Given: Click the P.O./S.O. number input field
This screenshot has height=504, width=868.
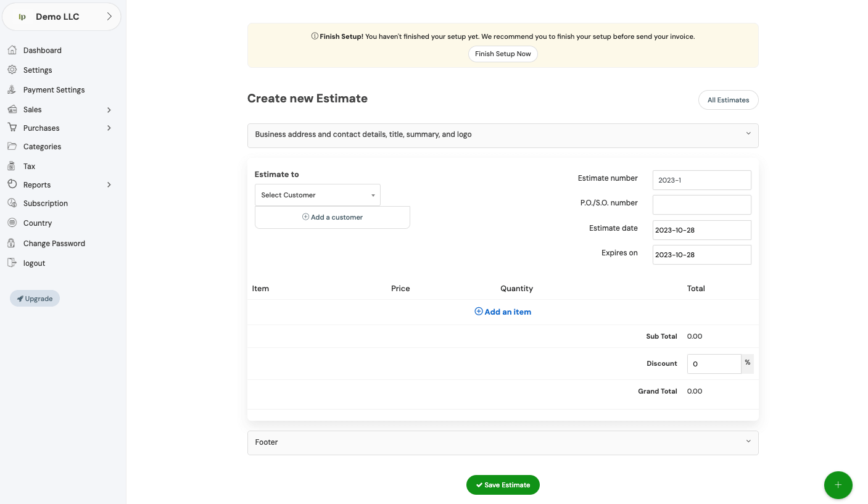Looking at the screenshot, I should (701, 205).
